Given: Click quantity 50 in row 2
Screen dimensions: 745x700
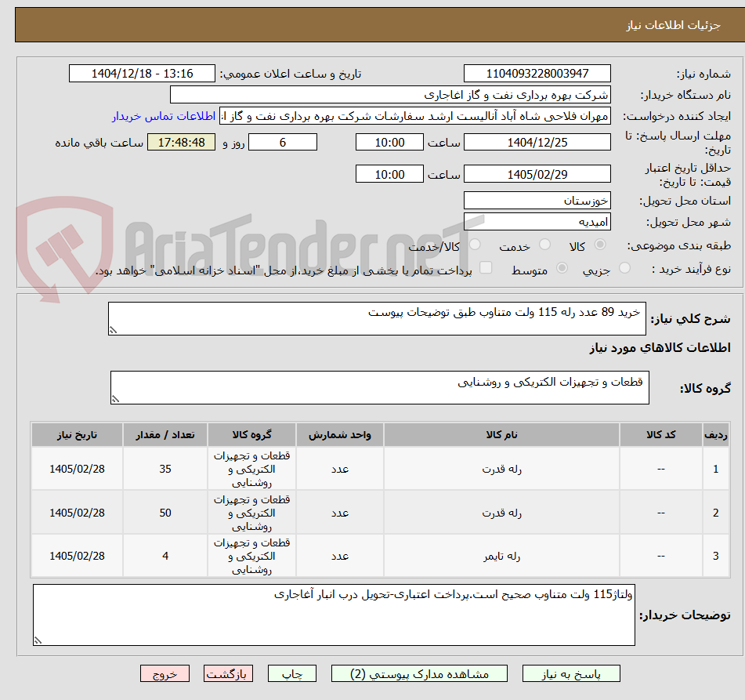Looking at the screenshot, I should [x=165, y=513].
